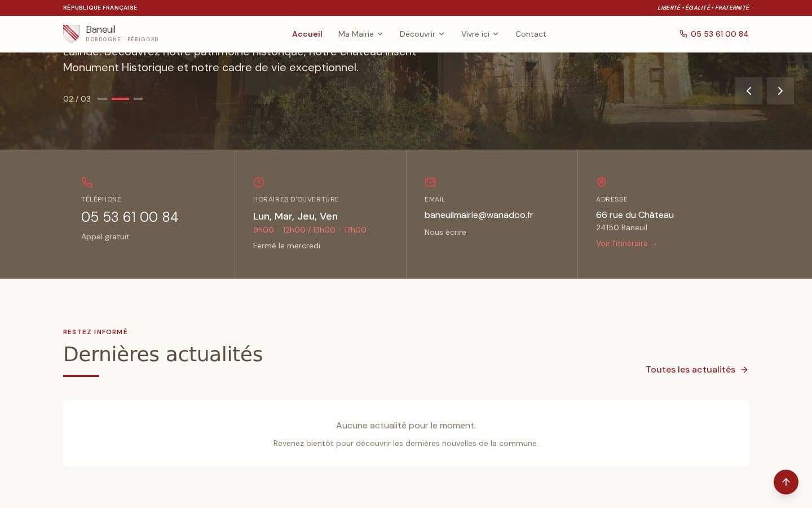Screen dimensions: 812x508
Task: Select the first slide indicator dash
Action: [x=102, y=99]
